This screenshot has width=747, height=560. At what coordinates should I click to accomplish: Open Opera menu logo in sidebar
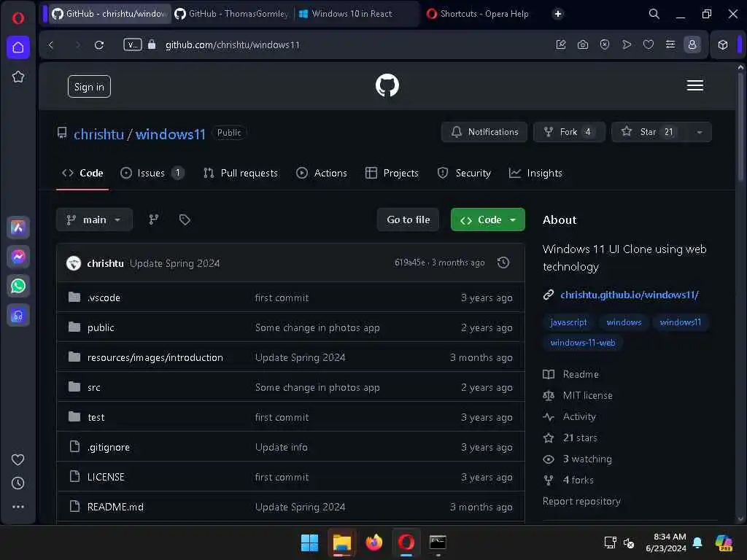click(x=18, y=18)
